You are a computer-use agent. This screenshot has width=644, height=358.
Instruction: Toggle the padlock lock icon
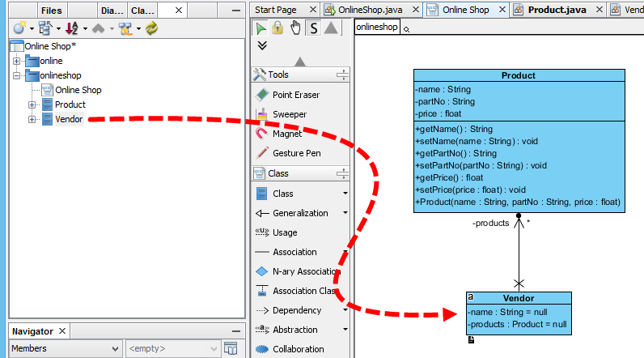[x=278, y=28]
